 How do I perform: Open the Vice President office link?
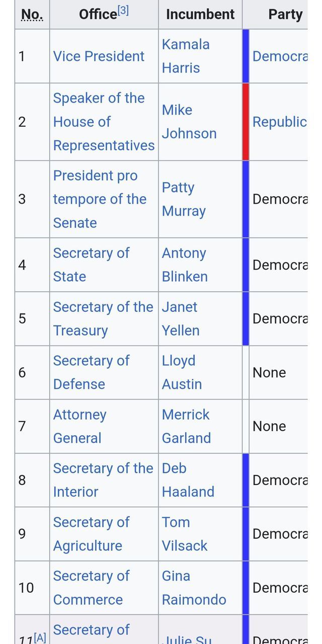pyautogui.click(x=99, y=56)
